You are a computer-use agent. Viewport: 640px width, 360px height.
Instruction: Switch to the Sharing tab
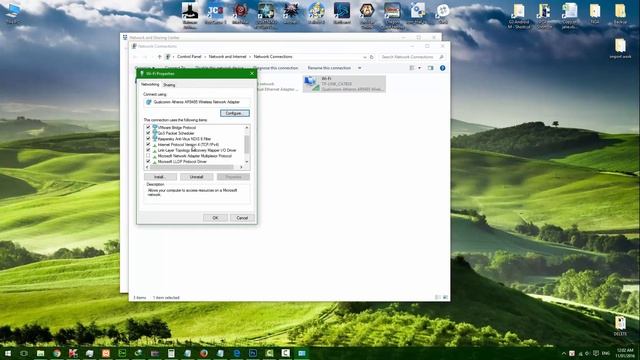[169, 85]
